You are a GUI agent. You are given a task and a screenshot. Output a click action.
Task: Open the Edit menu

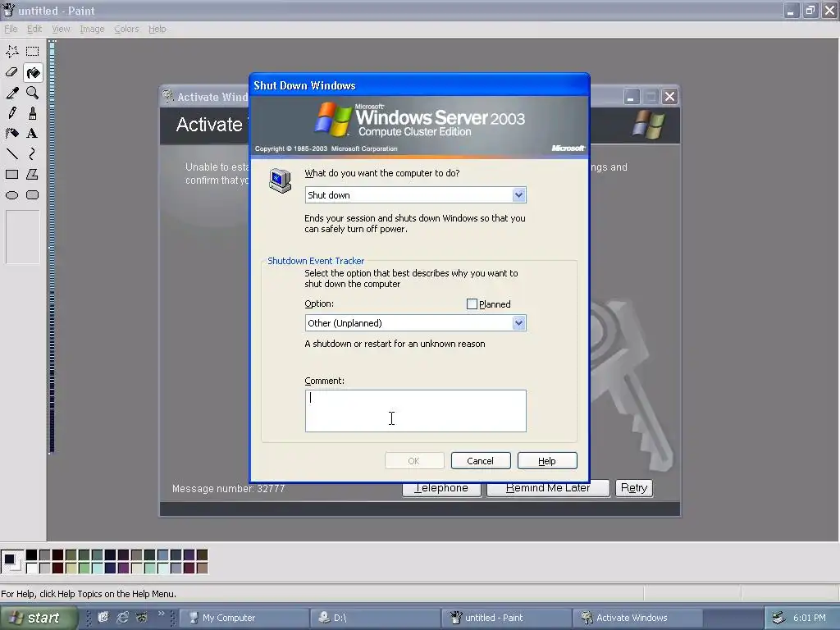pos(34,29)
